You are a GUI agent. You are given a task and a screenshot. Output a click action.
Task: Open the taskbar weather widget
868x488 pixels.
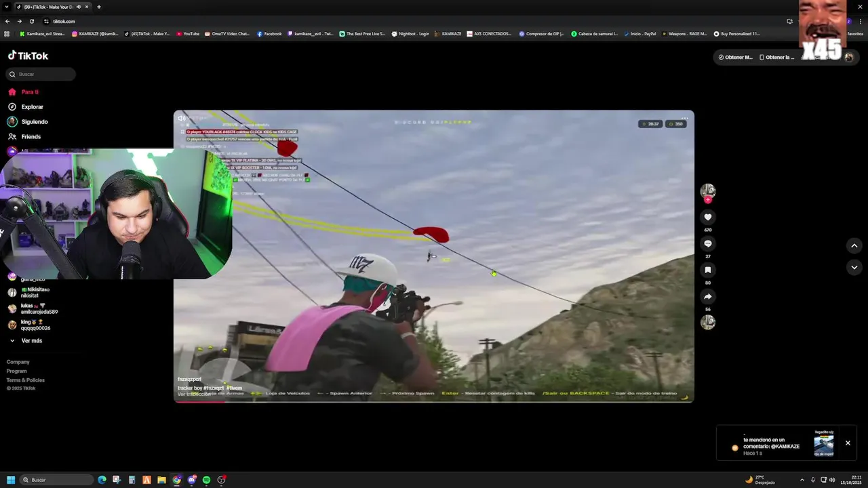[x=760, y=480]
